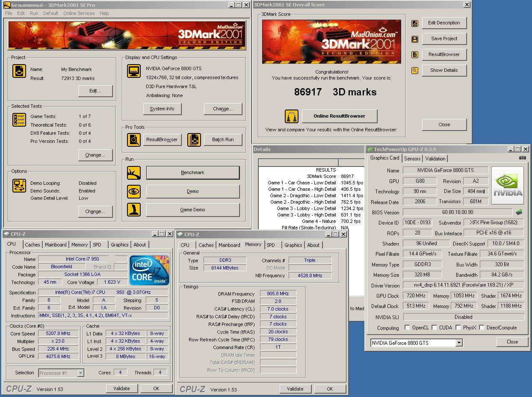Click the Online ResultBrowser button
The image size is (532, 397).
tap(340, 116)
